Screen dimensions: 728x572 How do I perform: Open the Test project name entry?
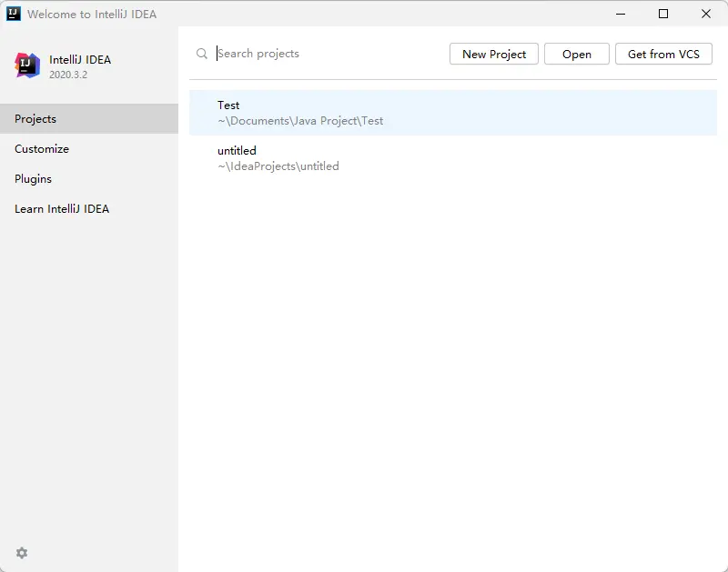pos(228,105)
